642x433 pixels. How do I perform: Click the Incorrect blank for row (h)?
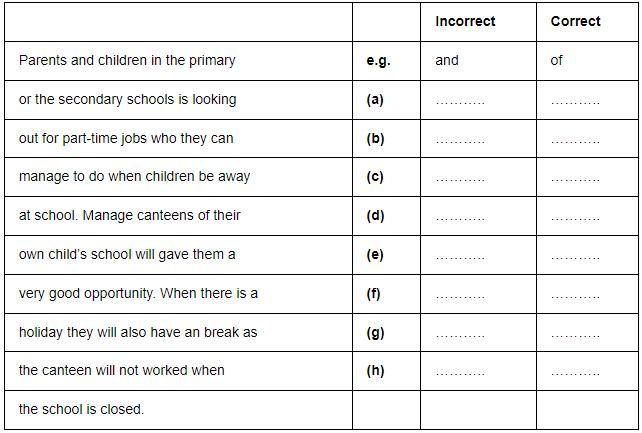tap(460, 372)
